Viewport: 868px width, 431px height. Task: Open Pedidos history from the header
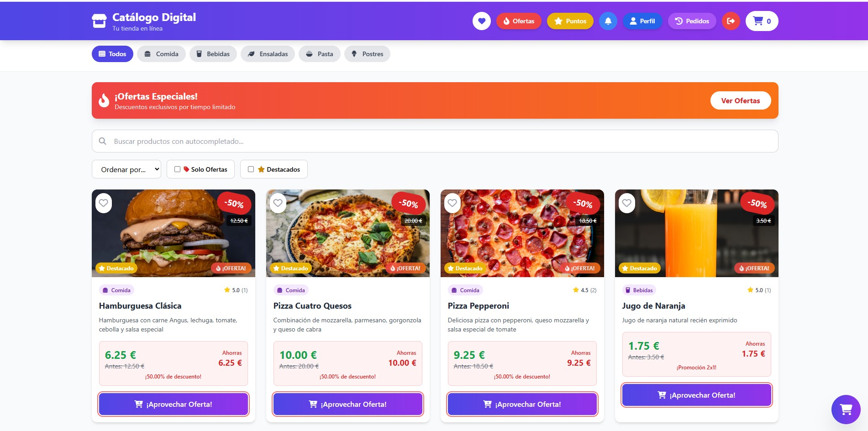pyautogui.click(x=692, y=21)
